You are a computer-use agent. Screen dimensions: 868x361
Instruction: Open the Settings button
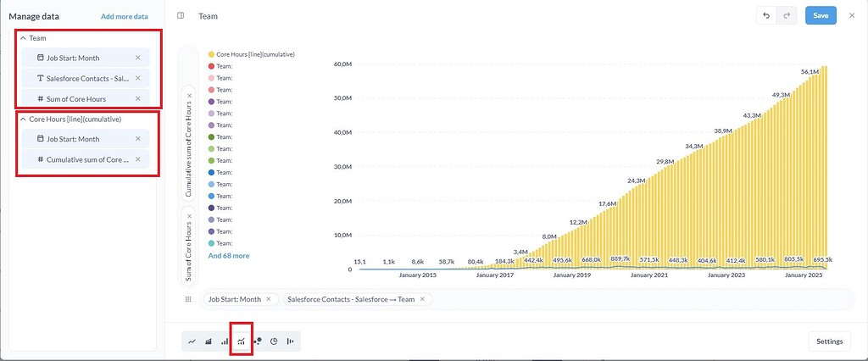click(829, 342)
